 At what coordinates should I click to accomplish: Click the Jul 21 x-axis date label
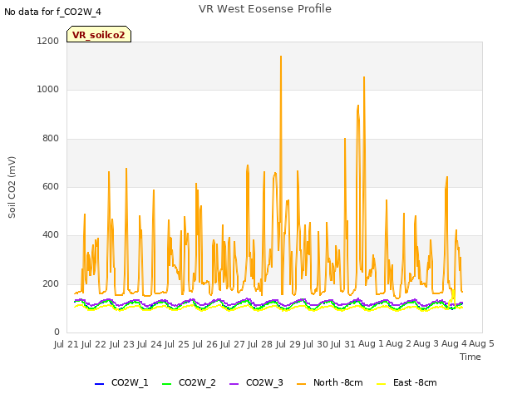[x=66, y=344]
